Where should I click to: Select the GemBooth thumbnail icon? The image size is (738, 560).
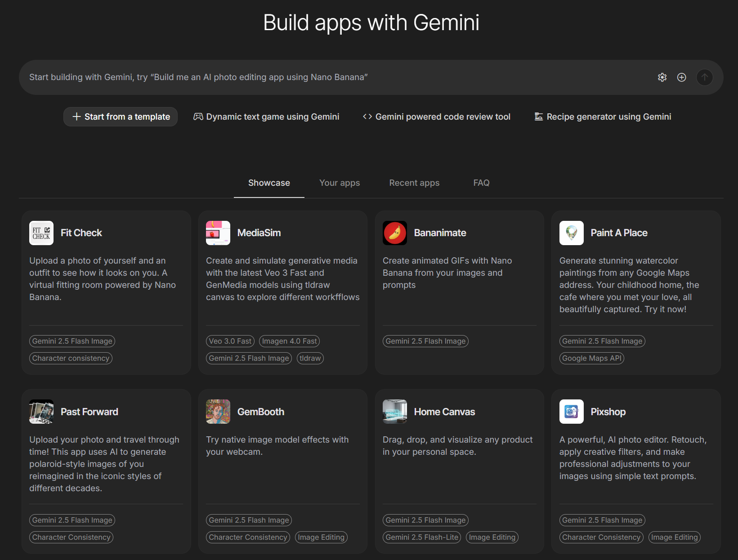point(218,412)
